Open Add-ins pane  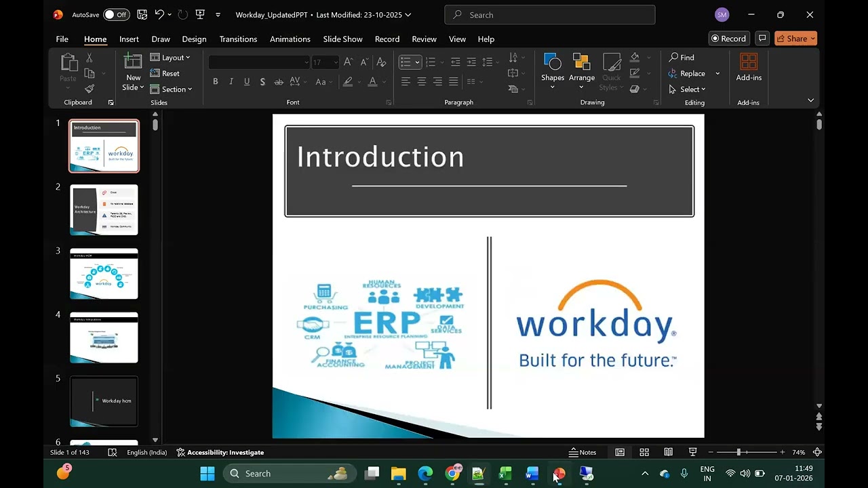(x=749, y=67)
